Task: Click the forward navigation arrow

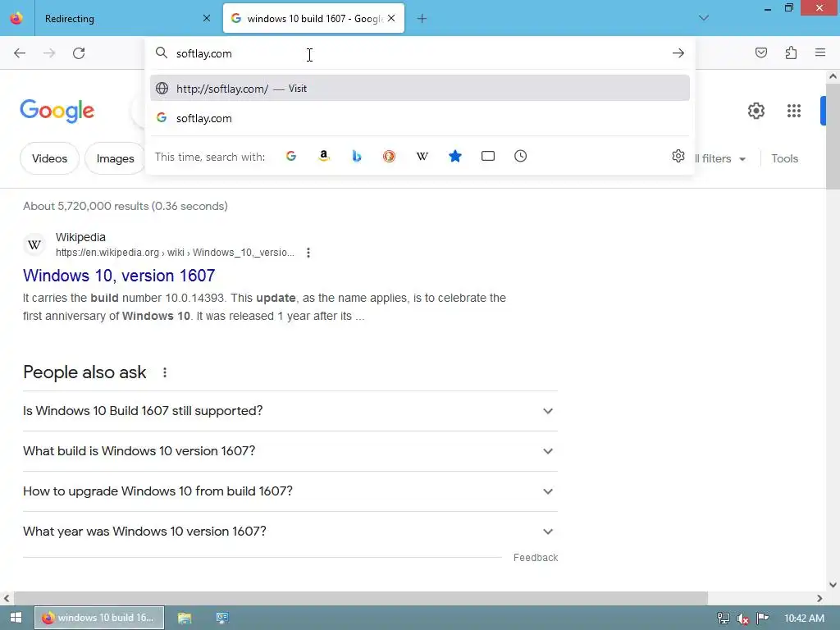Action: click(x=49, y=53)
